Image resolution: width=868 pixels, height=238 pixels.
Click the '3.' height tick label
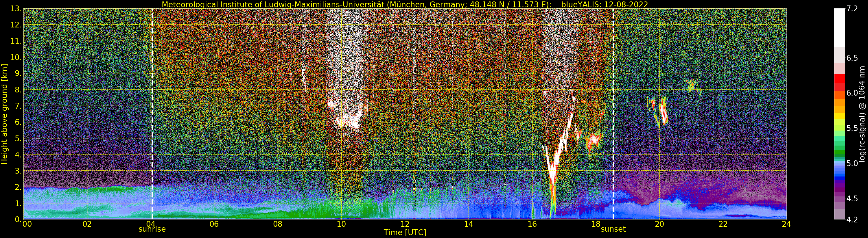pyautogui.click(x=18, y=171)
